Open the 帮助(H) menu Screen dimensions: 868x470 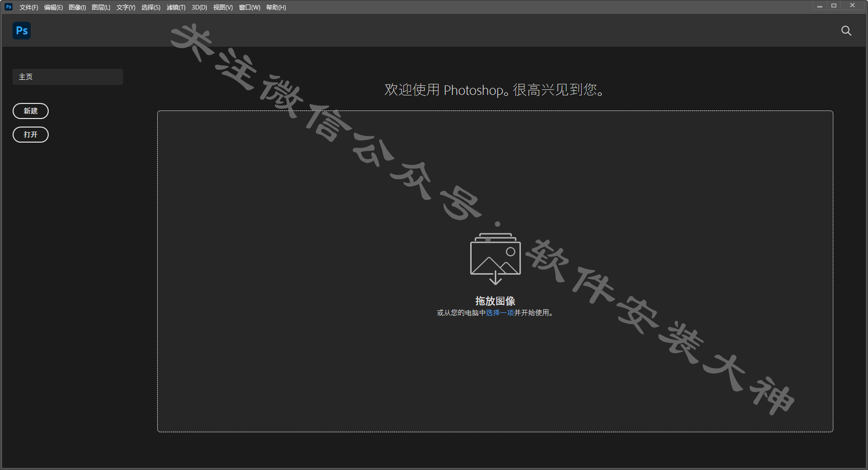coord(276,8)
